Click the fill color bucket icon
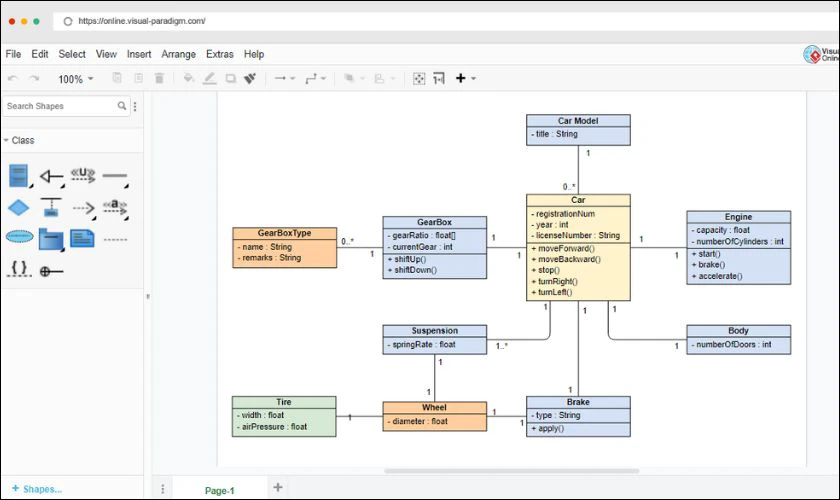This screenshot has height=500, width=840. 188,78
